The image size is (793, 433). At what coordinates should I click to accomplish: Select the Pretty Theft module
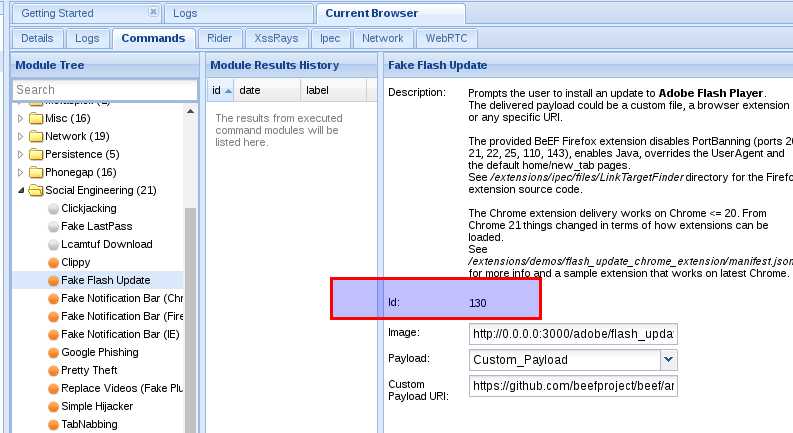pos(89,370)
